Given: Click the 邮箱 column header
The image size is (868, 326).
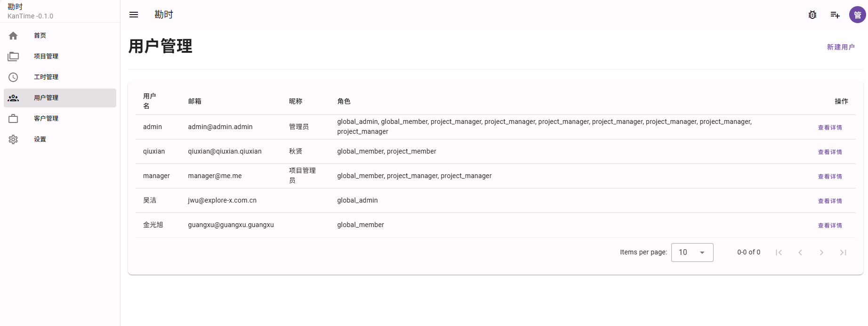Looking at the screenshot, I should coord(195,101).
